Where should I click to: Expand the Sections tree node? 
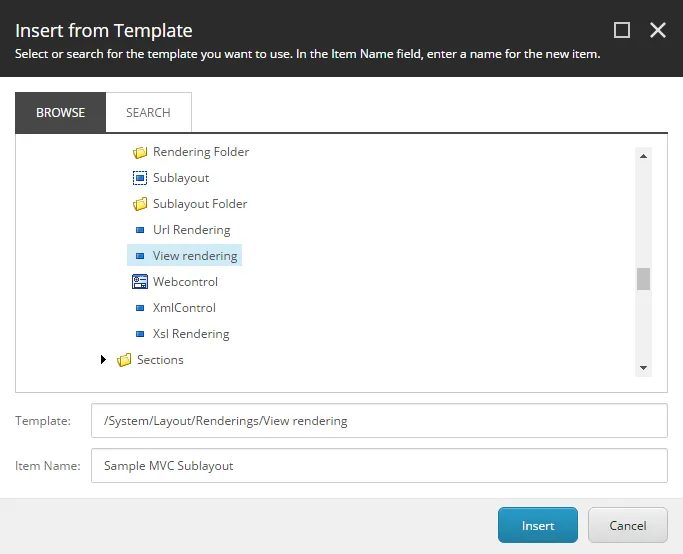tap(103, 360)
